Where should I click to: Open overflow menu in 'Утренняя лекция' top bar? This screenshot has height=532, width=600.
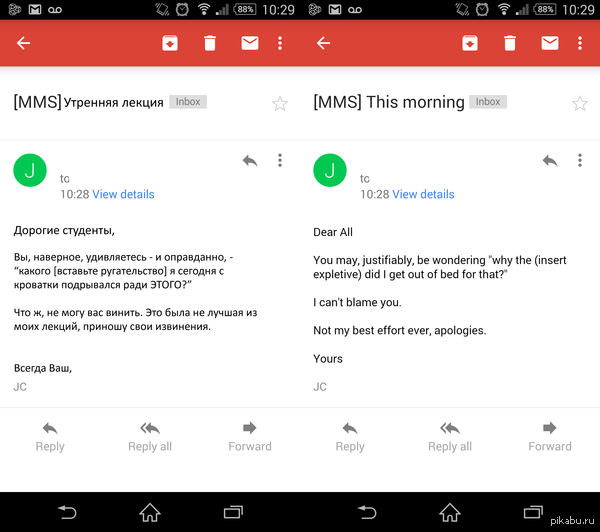(x=280, y=43)
